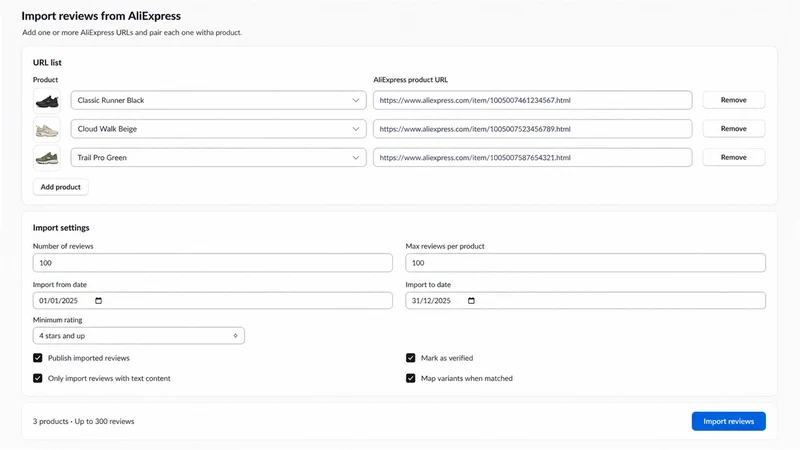Click stepper arrows icon in Minimum rating
The width and height of the screenshot is (800, 450).
click(235, 336)
